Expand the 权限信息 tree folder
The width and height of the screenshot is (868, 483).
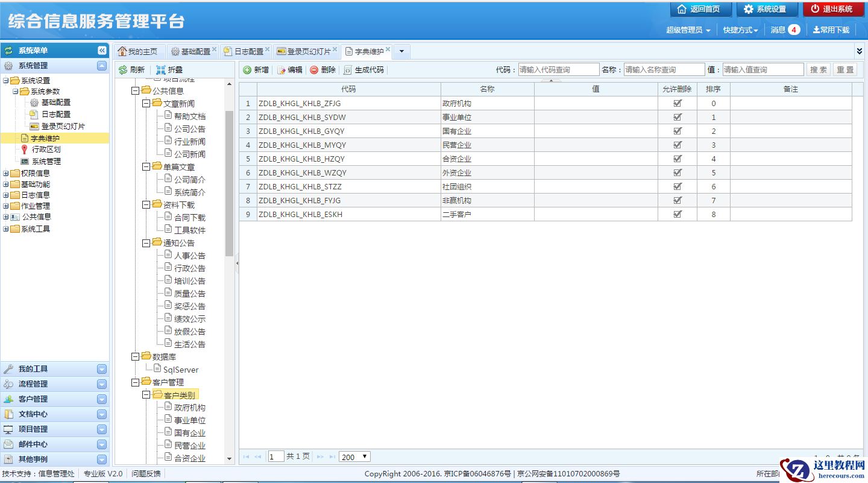pos(6,174)
